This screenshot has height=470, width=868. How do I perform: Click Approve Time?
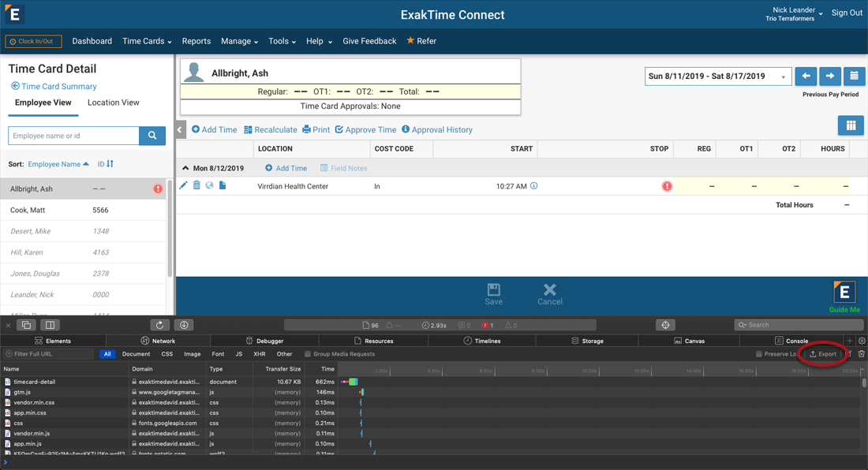coord(366,130)
